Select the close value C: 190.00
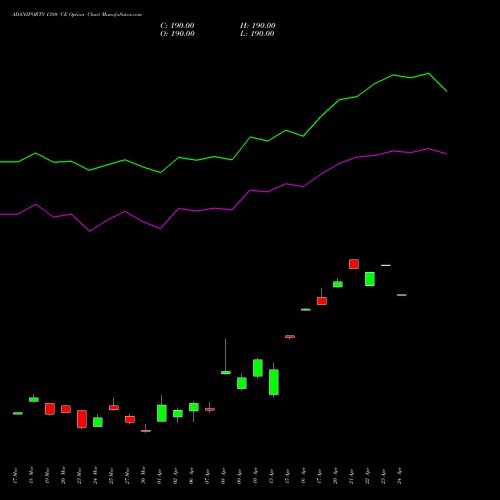Image resolution: width=500 pixels, height=500 pixels. 177,26
